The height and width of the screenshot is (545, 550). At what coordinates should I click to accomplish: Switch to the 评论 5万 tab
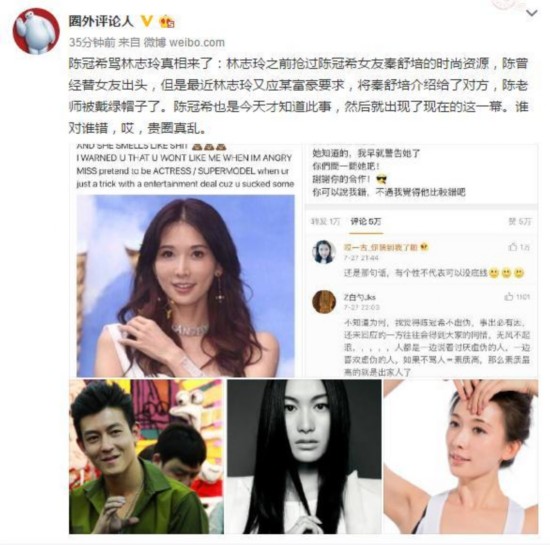(366, 221)
